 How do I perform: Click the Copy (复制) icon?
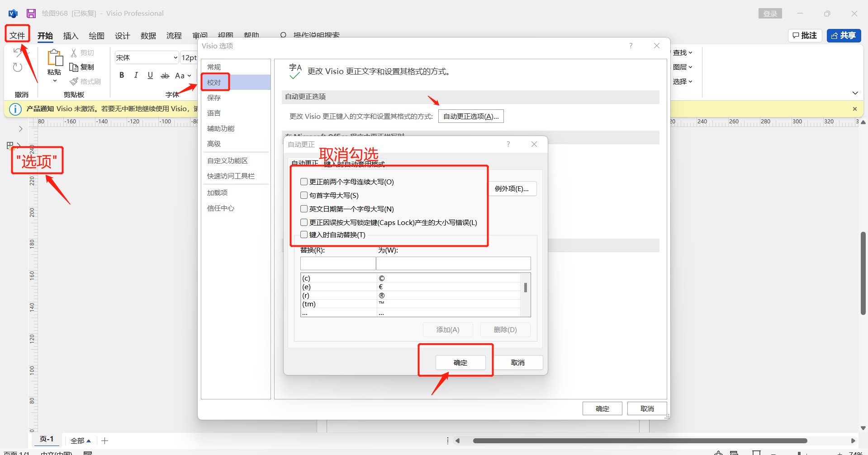click(x=74, y=67)
